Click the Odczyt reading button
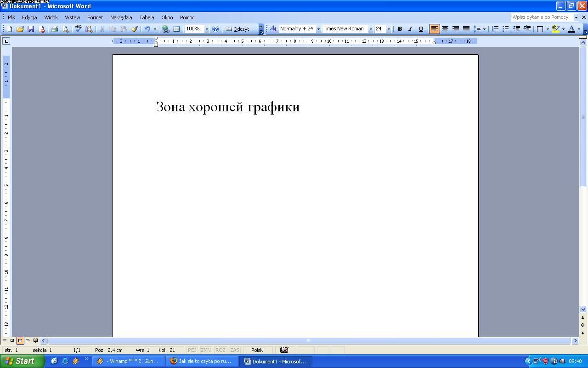Screen dimensions: 588x368 (x=237, y=29)
